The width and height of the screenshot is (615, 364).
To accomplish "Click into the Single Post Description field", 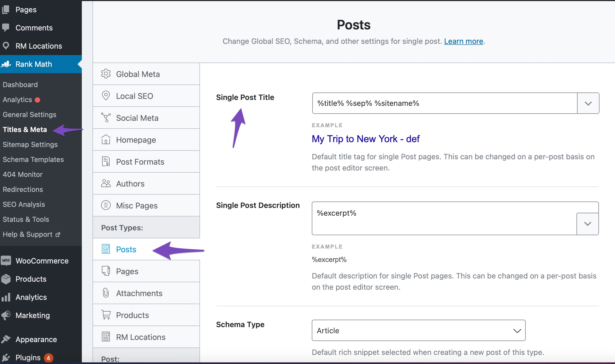I will pos(444,218).
